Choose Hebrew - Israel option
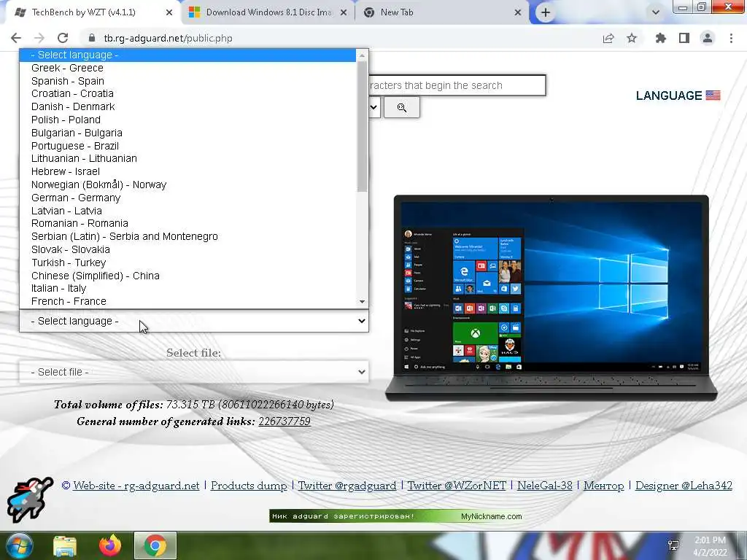Image resolution: width=747 pixels, height=560 pixels. tap(187, 171)
